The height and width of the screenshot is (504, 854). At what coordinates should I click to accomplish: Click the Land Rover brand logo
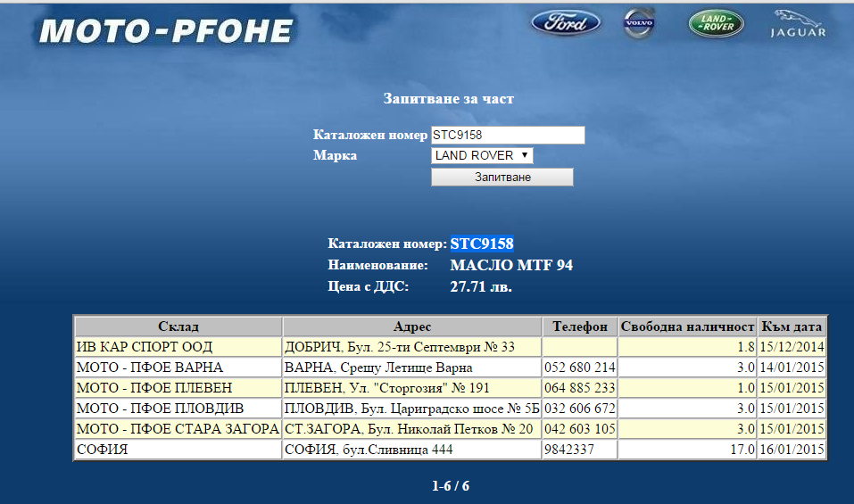[x=717, y=23]
